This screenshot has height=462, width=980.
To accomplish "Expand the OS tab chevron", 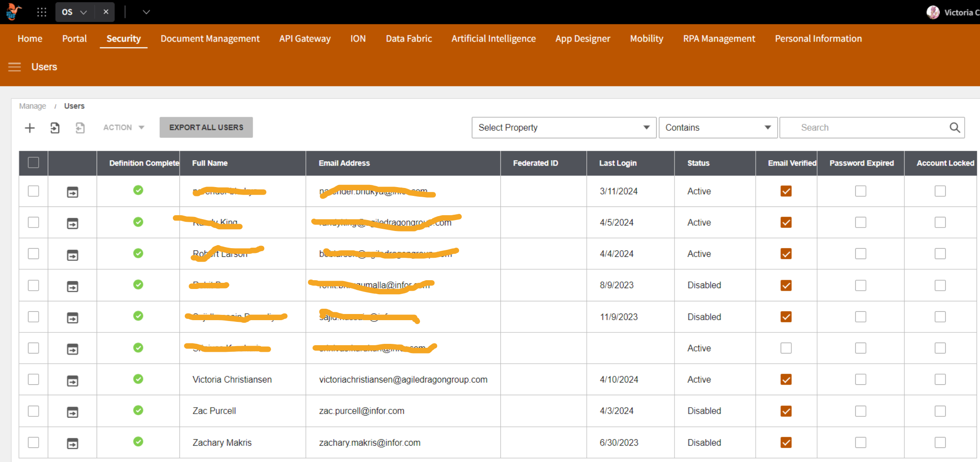I will click(x=83, y=12).
